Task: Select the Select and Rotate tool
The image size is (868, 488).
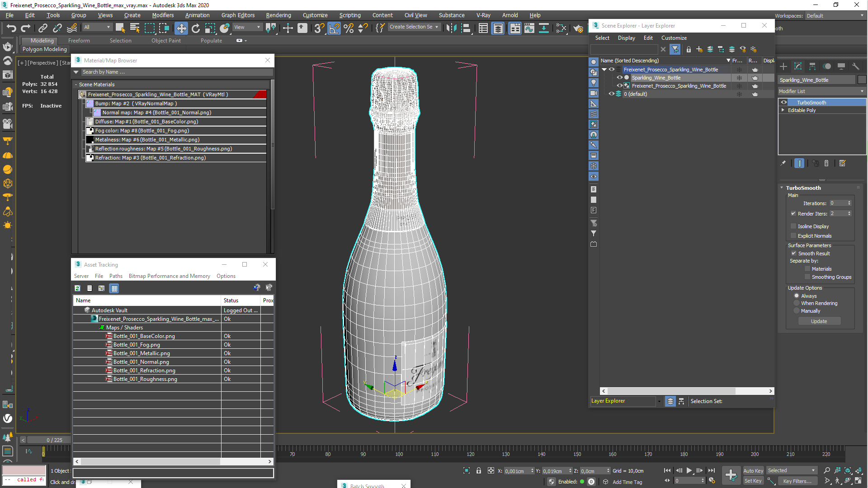Action: [x=195, y=28]
